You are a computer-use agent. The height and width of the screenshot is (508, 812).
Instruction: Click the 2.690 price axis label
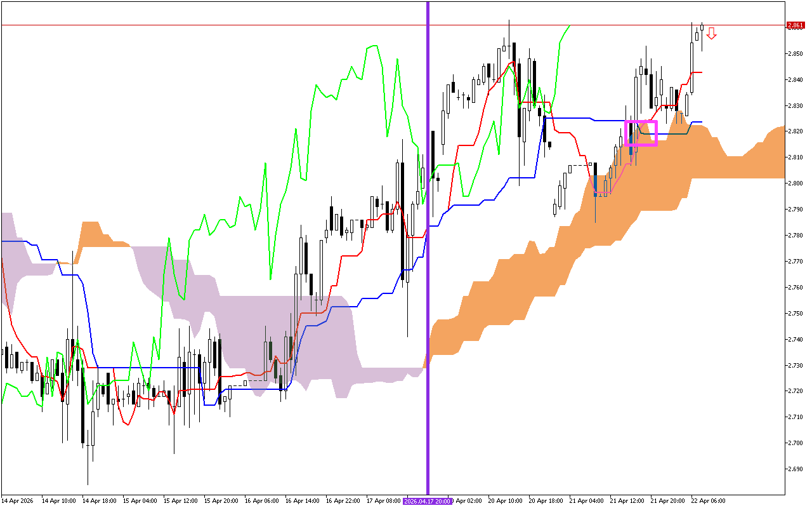coord(795,469)
